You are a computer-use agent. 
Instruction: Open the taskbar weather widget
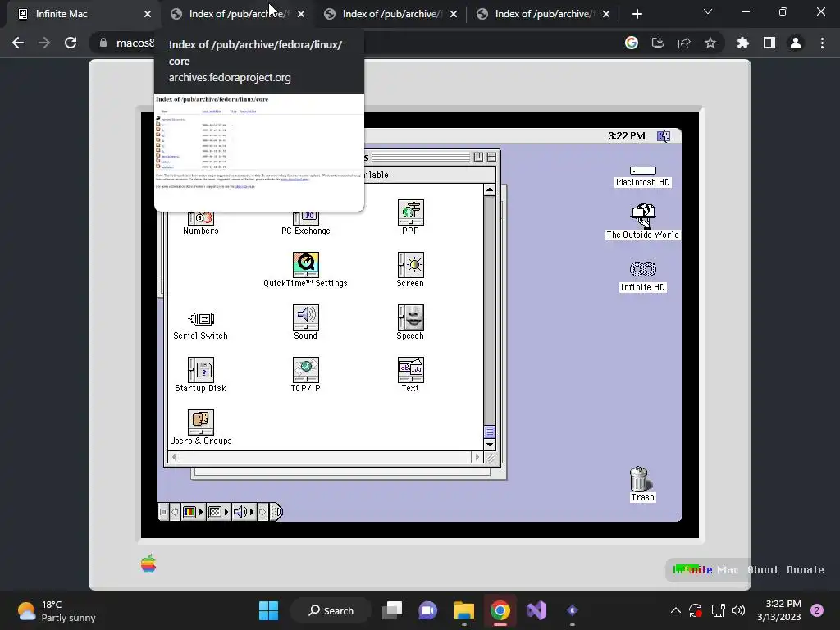coord(57,610)
